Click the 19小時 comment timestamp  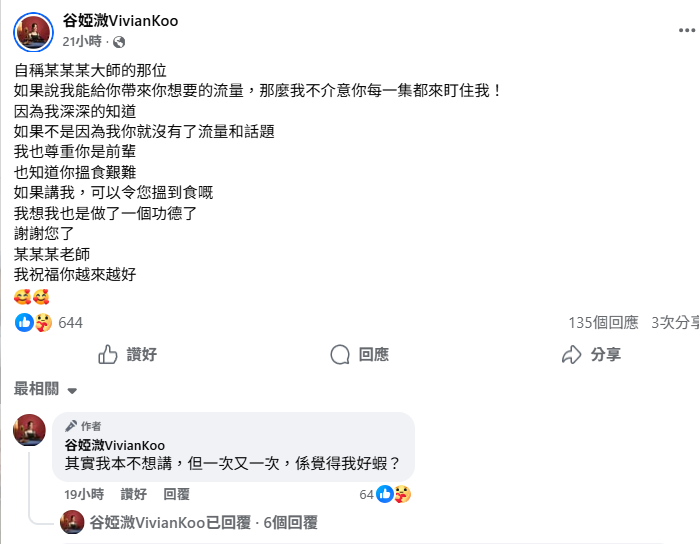(x=84, y=494)
